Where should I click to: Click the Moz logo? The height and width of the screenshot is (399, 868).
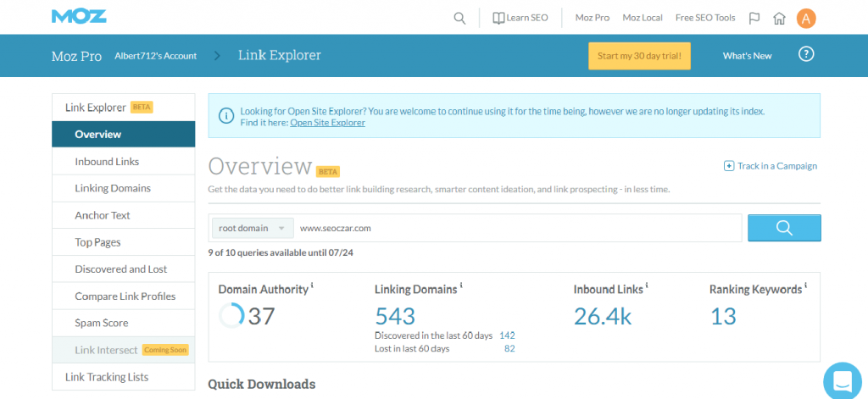tap(79, 16)
